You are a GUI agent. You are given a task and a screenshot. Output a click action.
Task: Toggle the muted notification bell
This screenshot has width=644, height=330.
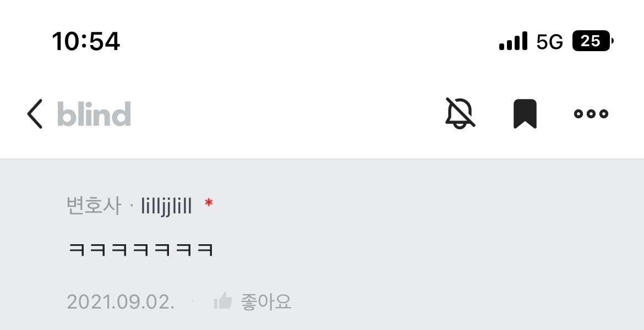[460, 113]
